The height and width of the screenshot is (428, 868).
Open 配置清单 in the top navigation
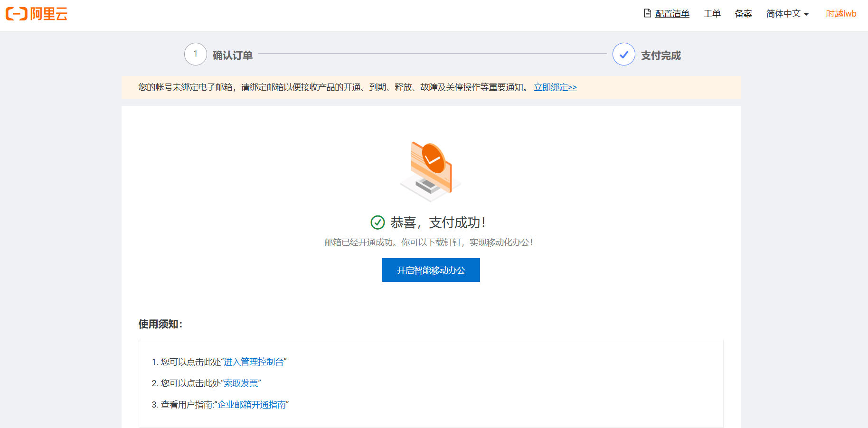coord(672,14)
